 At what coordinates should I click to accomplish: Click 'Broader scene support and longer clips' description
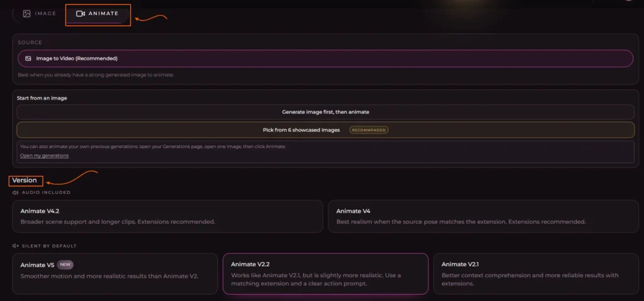coord(118,222)
